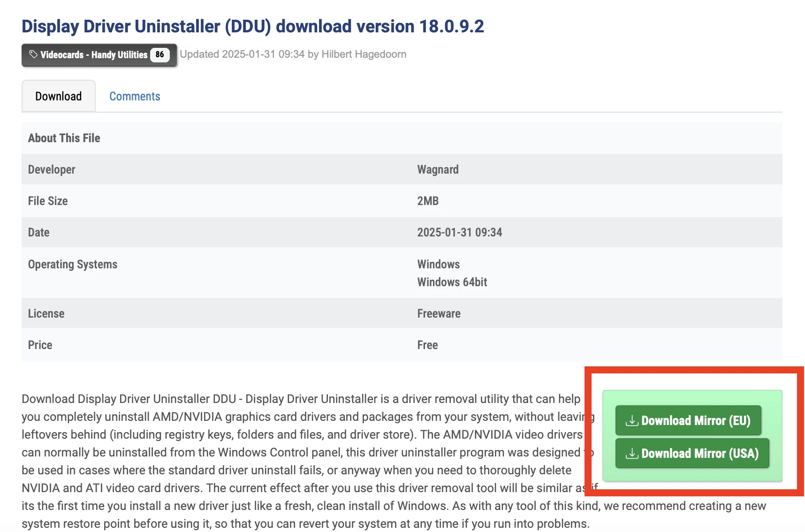Click Download Mirror (EU) button
Viewport: 805px width, 532px height.
click(x=688, y=420)
